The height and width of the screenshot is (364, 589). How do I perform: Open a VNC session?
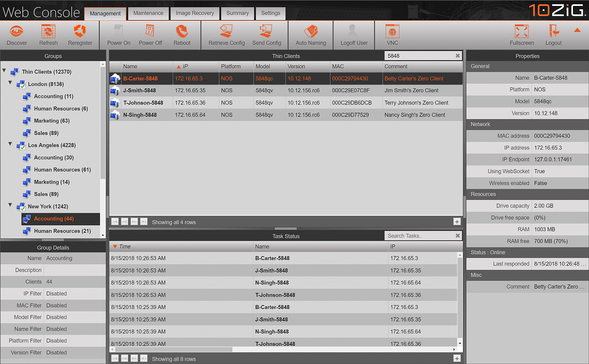392,35
